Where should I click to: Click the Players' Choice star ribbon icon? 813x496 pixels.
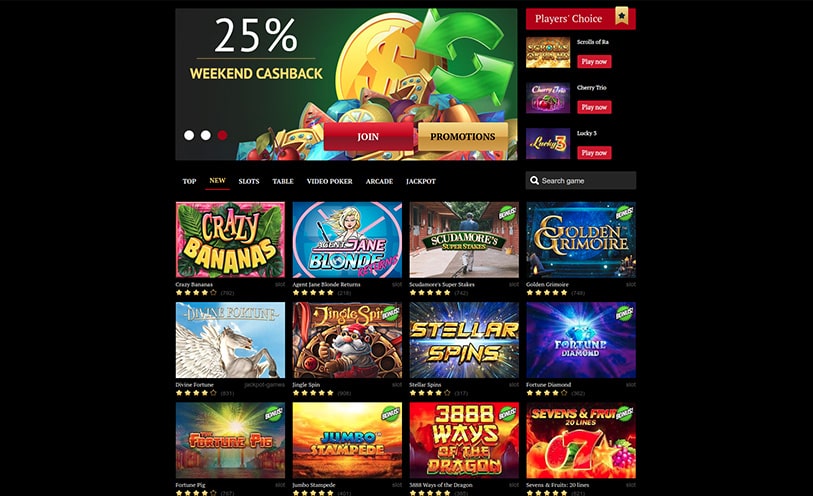coord(622,16)
